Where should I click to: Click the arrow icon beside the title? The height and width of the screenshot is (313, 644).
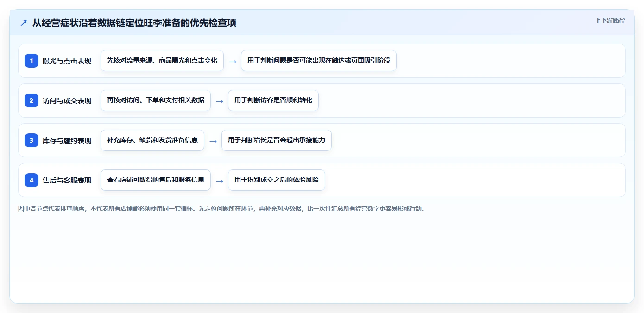[x=24, y=23]
